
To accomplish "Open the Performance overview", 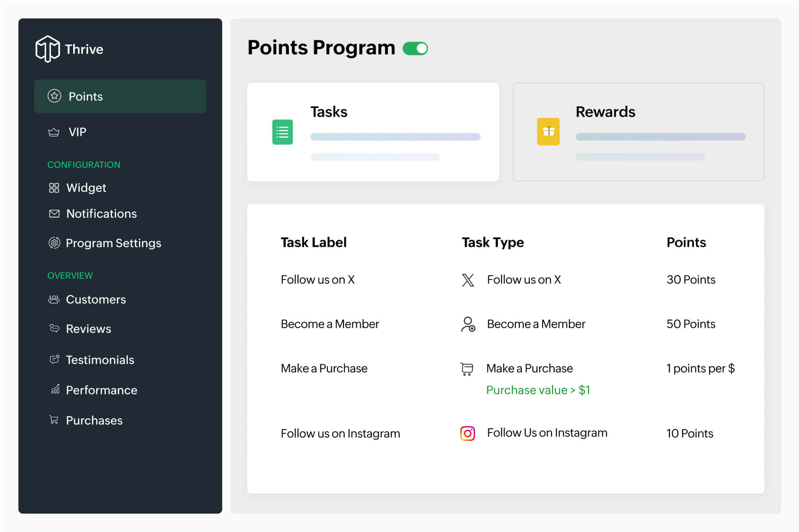I will (x=101, y=390).
